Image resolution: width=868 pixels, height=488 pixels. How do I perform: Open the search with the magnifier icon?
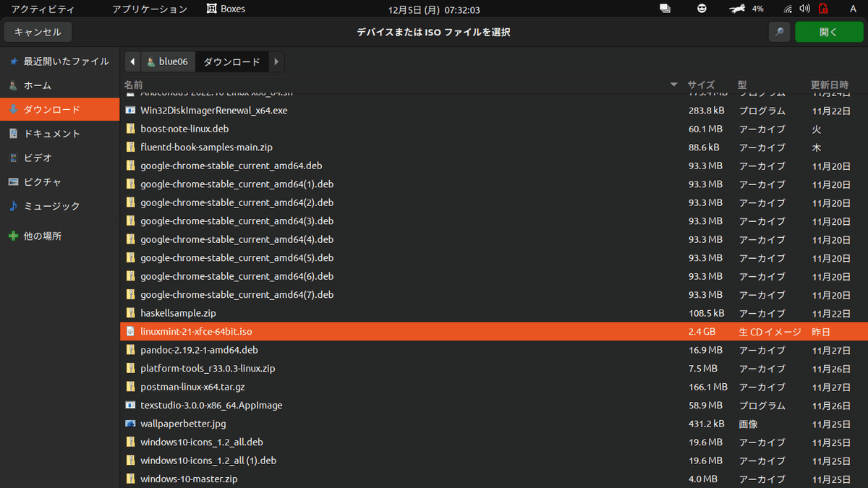pos(779,32)
